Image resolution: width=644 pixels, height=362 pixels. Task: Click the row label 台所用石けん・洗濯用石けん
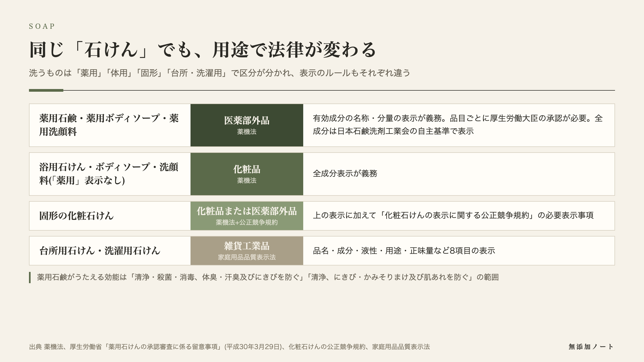point(100,251)
